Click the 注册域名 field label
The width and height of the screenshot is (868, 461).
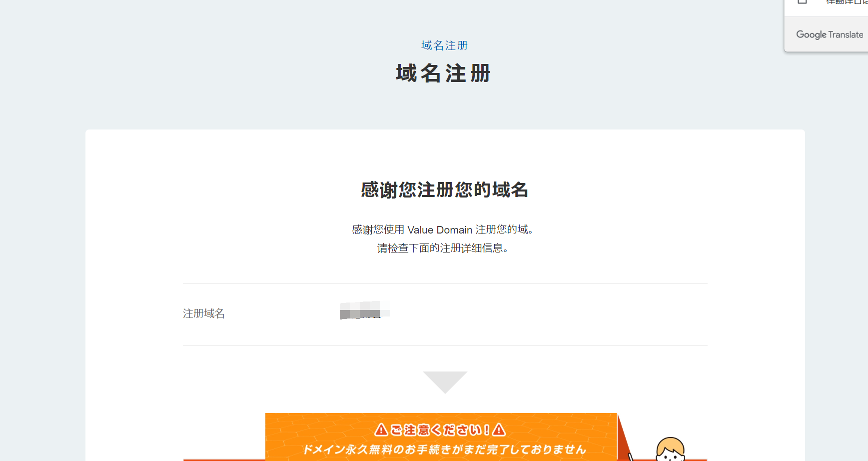click(204, 313)
